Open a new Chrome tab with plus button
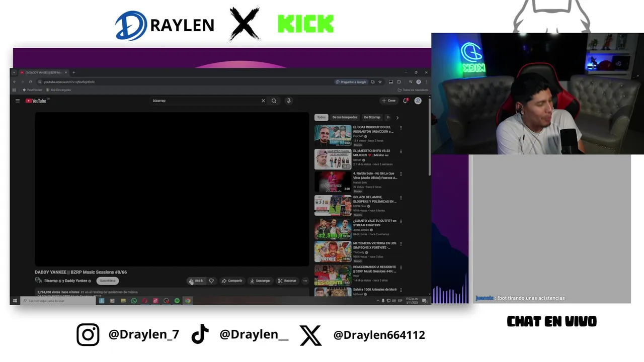This screenshot has height=362, width=644. point(73,72)
